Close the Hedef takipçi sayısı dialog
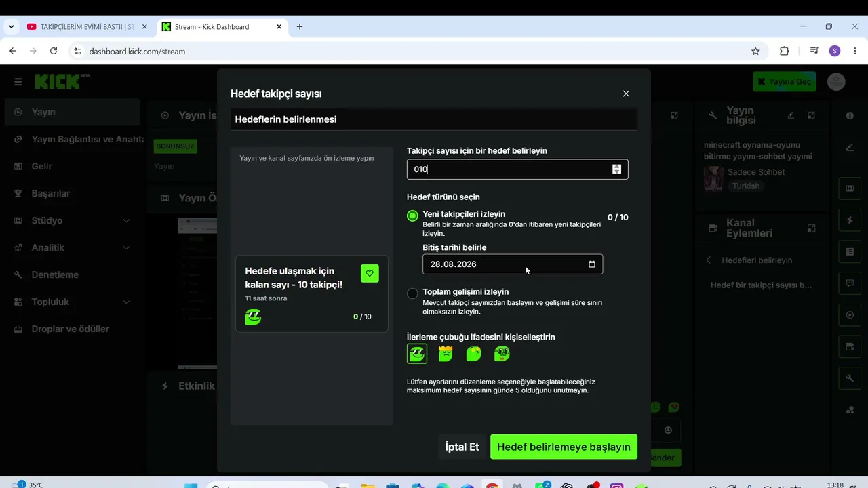The image size is (868, 488). click(626, 94)
